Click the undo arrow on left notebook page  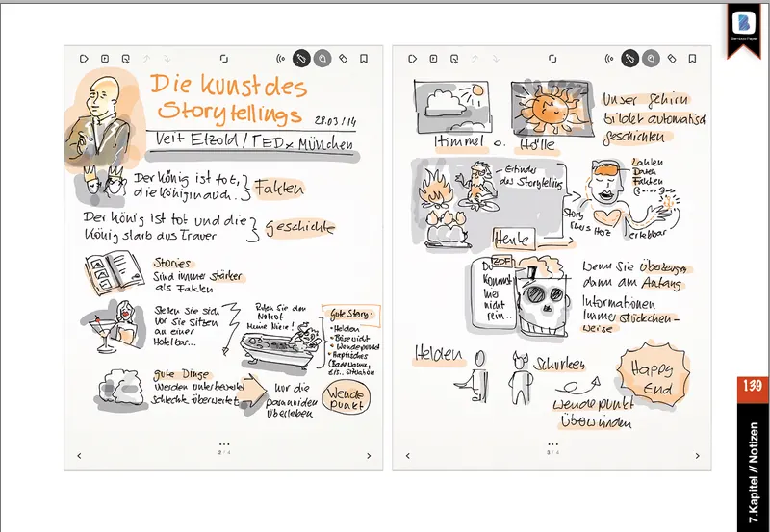coord(146,59)
